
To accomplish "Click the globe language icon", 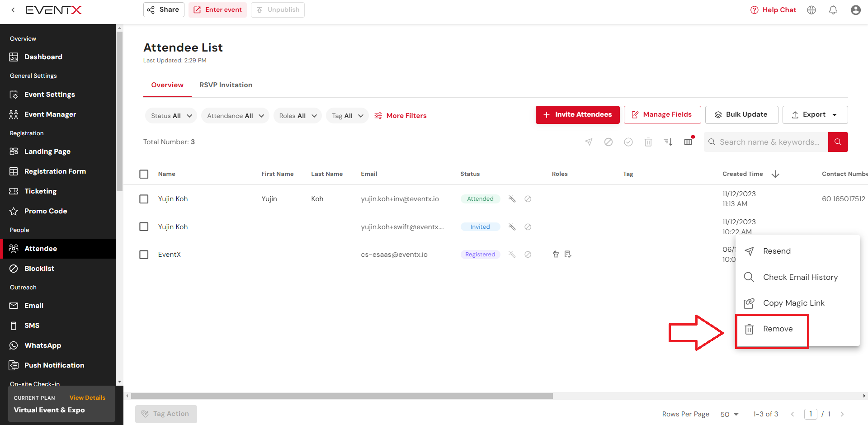I will coord(811,10).
